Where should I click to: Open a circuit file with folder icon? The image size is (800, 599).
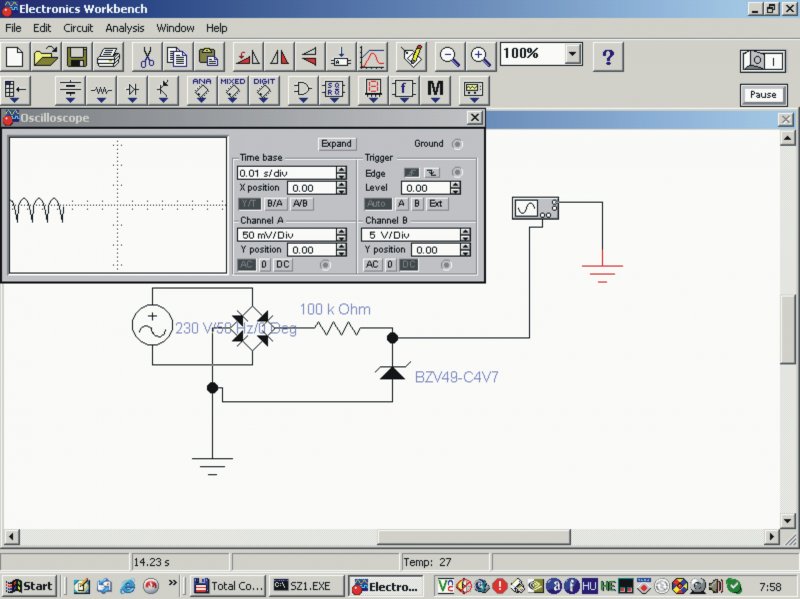coord(46,56)
